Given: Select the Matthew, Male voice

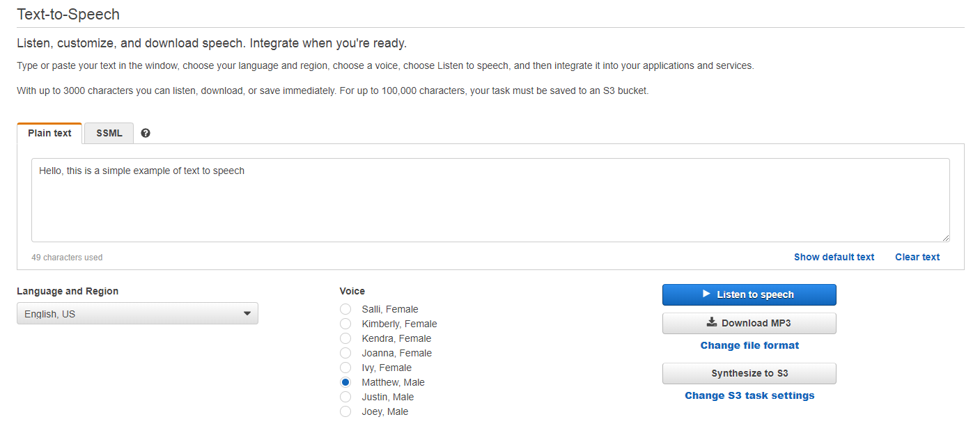Looking at the screenshot, I should (345, 382).
